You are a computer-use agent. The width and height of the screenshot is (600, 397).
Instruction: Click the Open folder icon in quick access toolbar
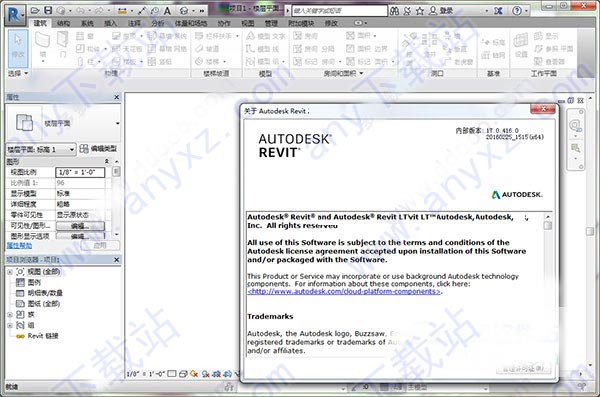click(x=35, y=10)
